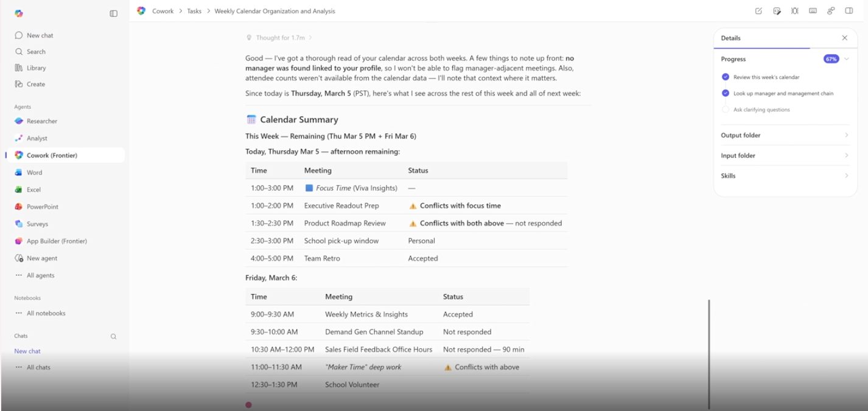The image size is (868, 411).
Task: Expand the Skills section
Action: 784,176
